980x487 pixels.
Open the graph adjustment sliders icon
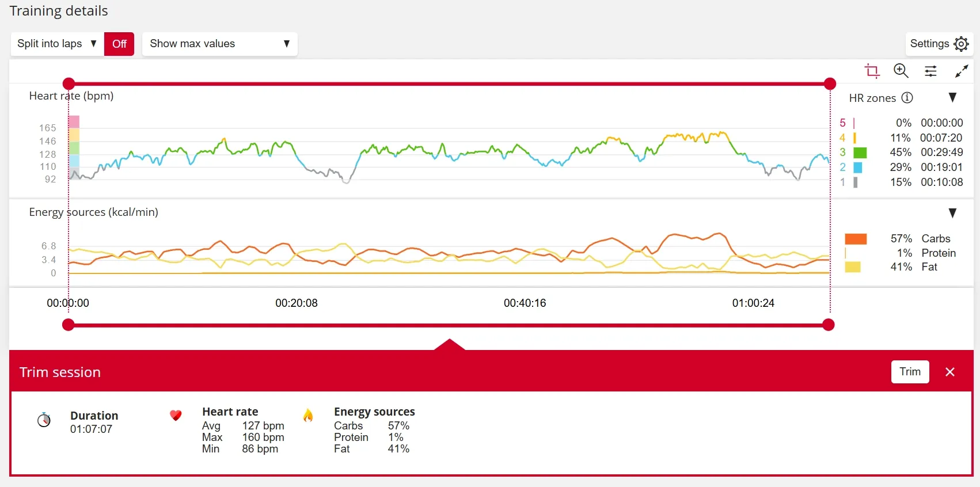click(x=930, y=71)
